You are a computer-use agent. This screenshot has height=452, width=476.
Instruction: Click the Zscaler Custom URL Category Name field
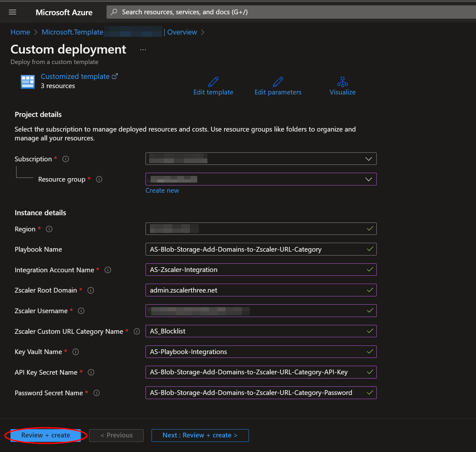(x=261, y=331)
